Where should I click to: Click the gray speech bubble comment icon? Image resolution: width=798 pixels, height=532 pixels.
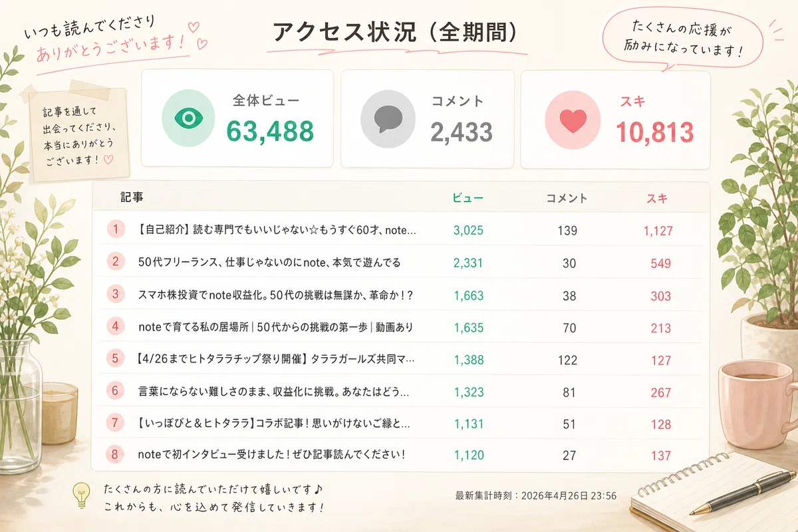point(388,119)
